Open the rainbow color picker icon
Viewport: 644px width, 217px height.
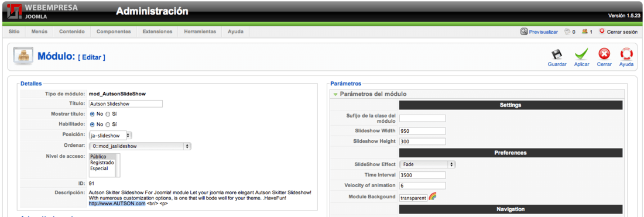432,197
